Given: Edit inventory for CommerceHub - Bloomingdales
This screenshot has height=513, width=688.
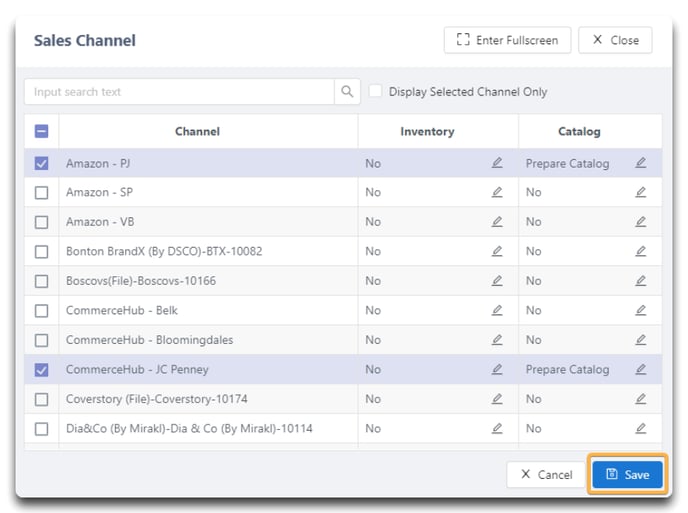Looking at the screenshot, I should coord(497,340).
